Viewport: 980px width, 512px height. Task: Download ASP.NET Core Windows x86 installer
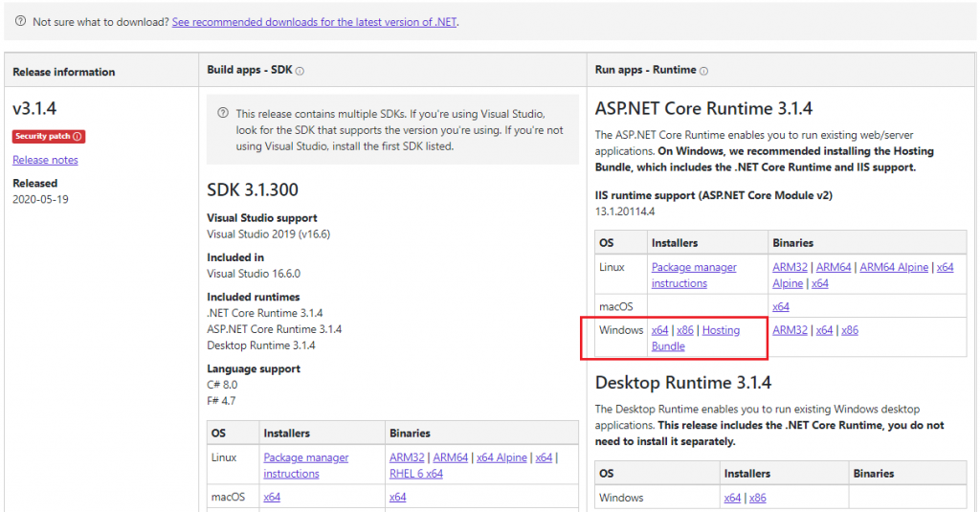pyautogui.click(x=685, y=330)
